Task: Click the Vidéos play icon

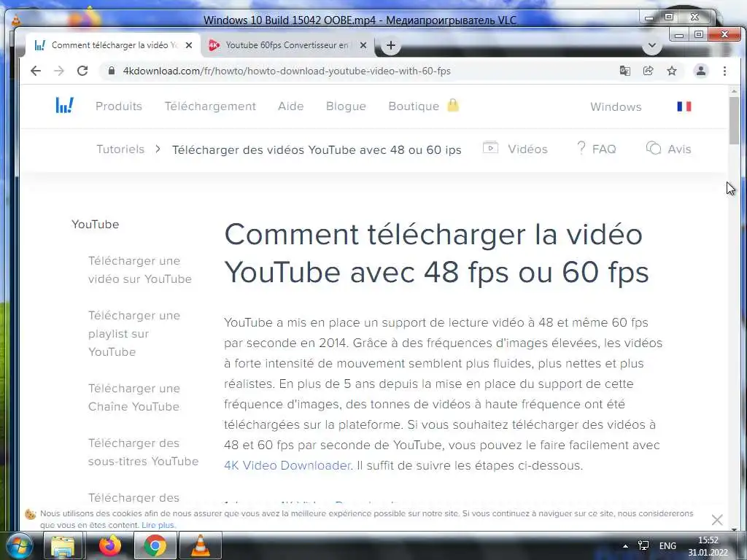Action: pos(490,147)
